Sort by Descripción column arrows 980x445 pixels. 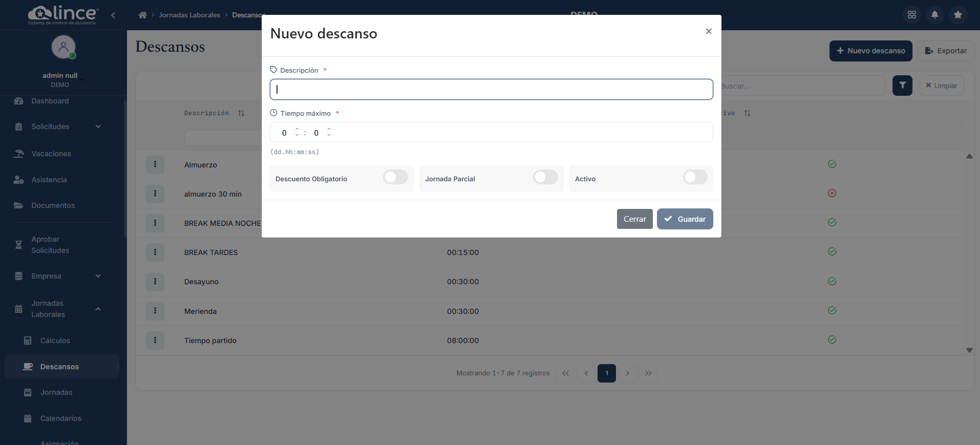pyautogui.click(x=241, y=113)
